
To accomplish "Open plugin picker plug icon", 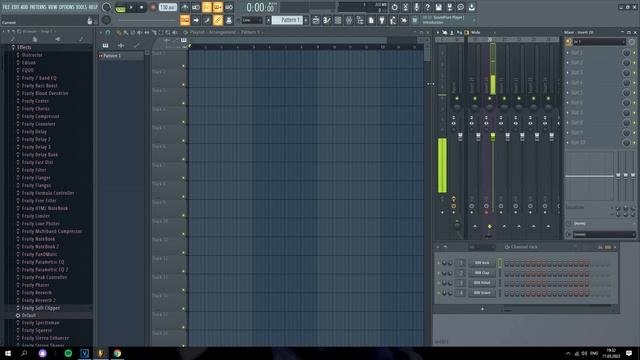I will (382, 20).
